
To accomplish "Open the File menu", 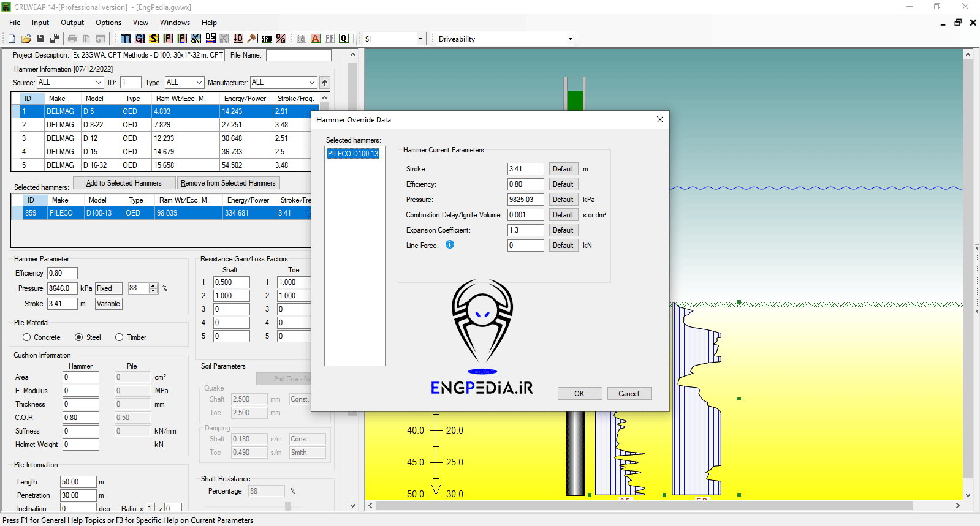I will click(15, 23).
